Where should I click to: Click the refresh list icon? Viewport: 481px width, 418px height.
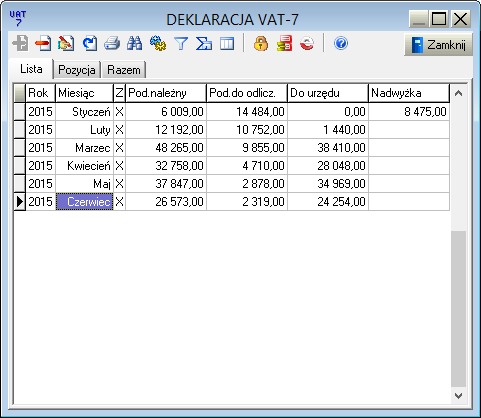pyautogui.click(x=89, y=44)
